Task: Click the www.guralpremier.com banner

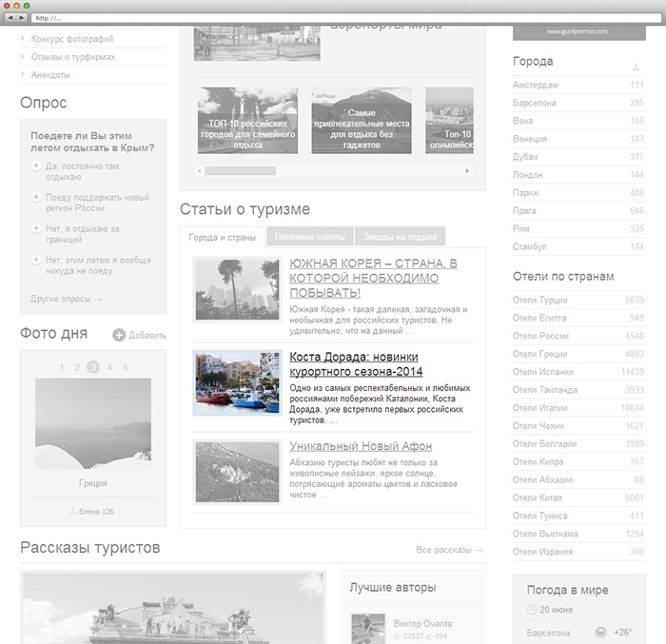Action: click(578, 32)
